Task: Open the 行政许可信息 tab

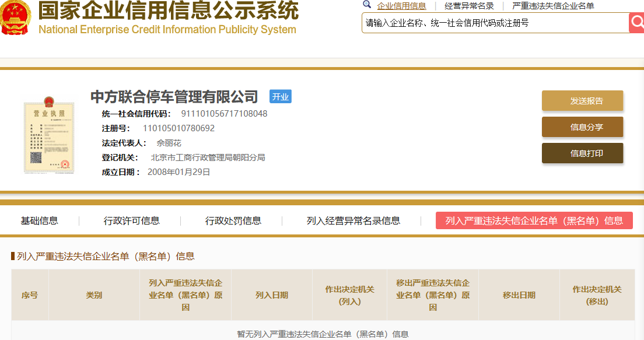Action: coord(131,220)
